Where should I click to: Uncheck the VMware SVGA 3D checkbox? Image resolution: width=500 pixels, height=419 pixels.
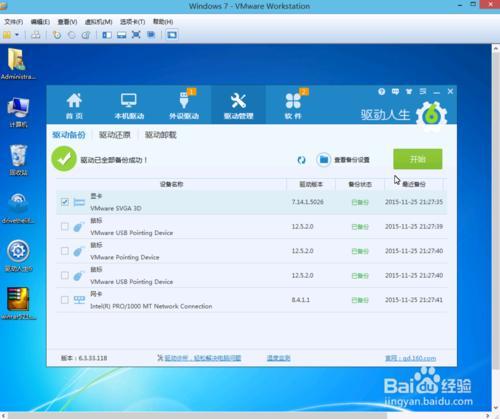coord(65,202)
